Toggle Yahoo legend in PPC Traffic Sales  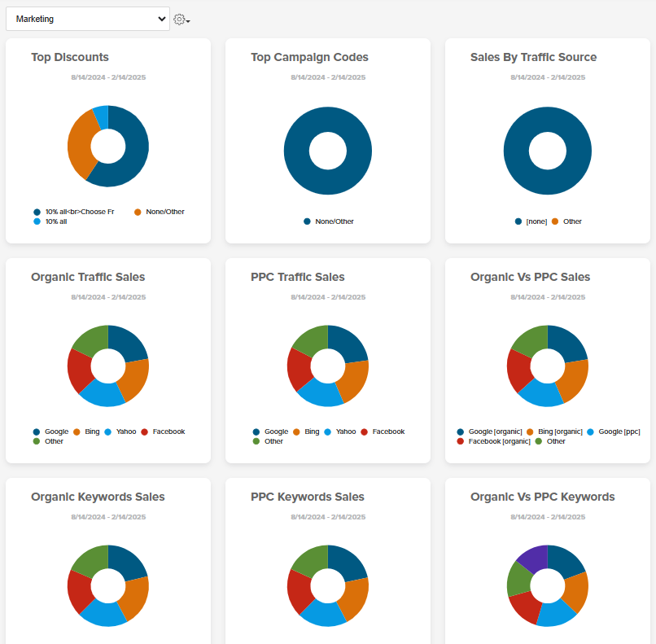(x=340, y=432)
